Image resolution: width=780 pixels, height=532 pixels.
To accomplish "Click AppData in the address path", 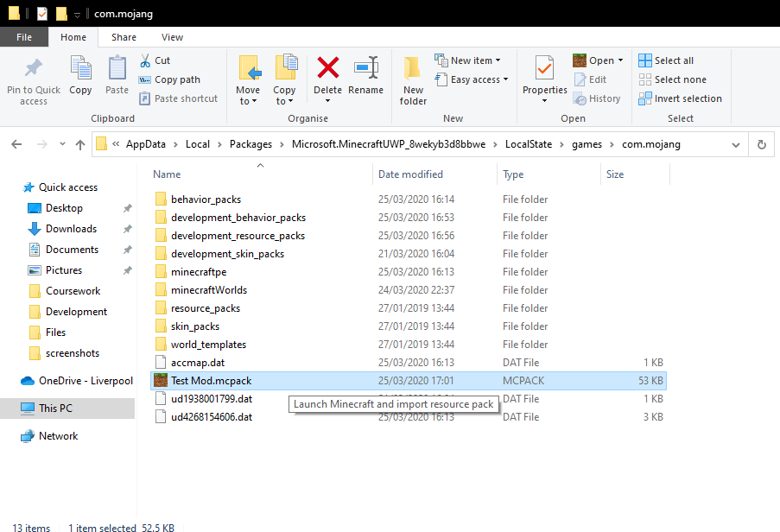I will (x=146, y=144).
